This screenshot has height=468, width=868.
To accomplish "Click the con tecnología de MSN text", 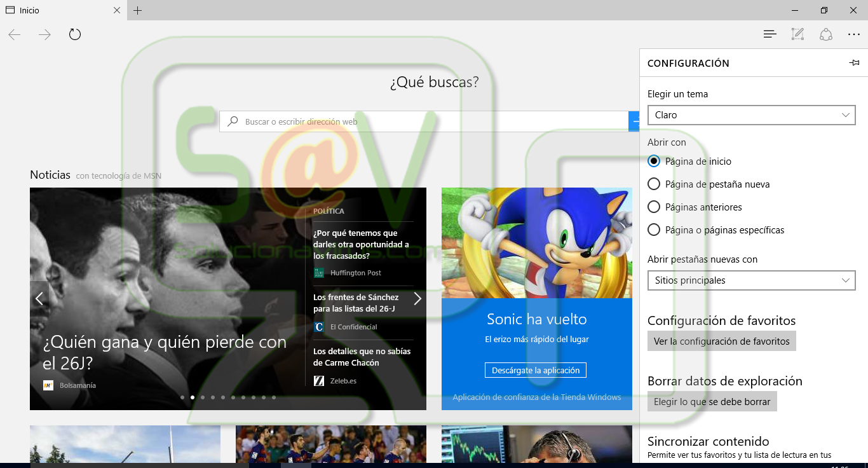I will (x=118, y=176).
